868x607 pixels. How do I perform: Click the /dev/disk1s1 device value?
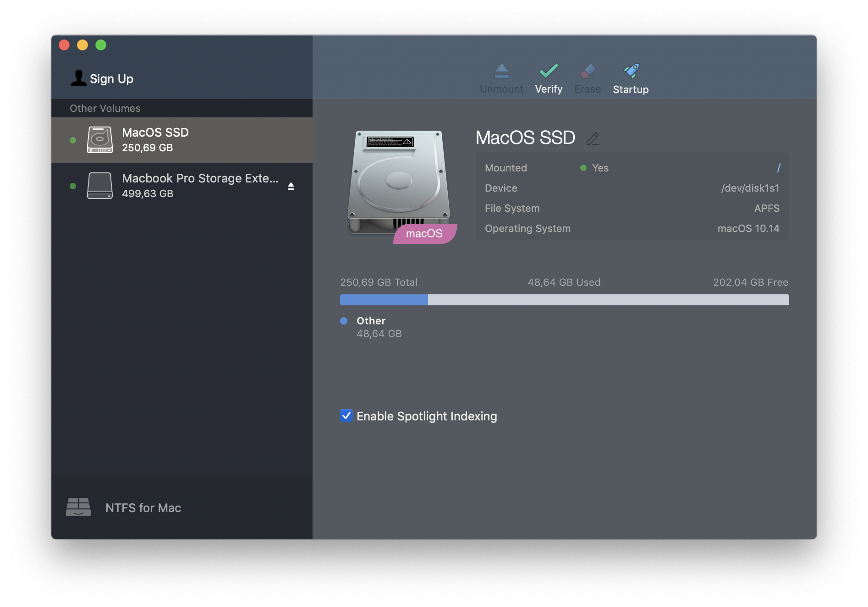point(750,188)
